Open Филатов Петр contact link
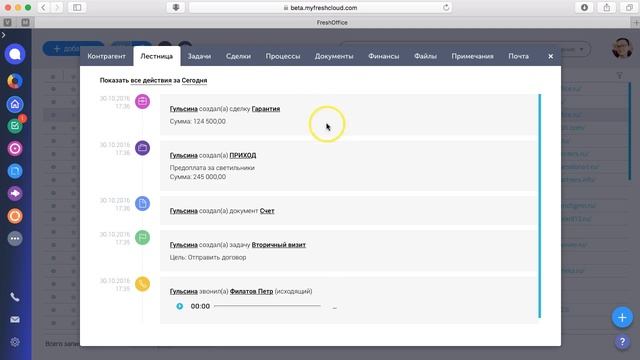640x360 pixels. 251,291
